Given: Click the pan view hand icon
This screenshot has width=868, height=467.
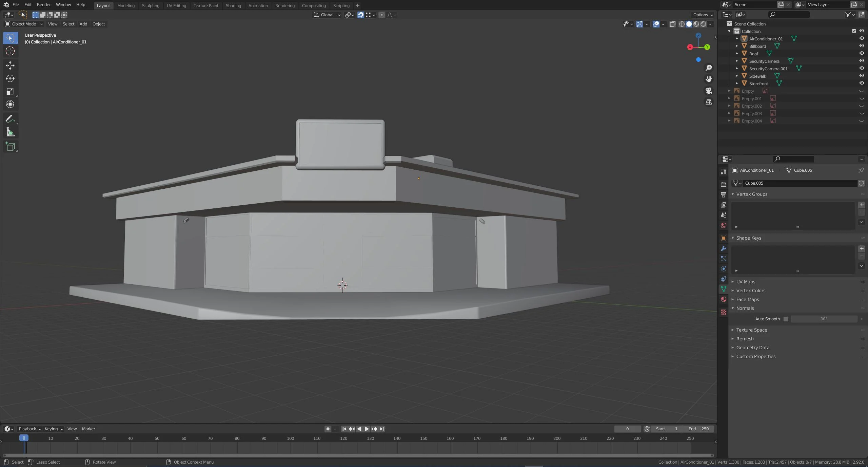Looking at the screenshot, I should click(x=709, y=79).
